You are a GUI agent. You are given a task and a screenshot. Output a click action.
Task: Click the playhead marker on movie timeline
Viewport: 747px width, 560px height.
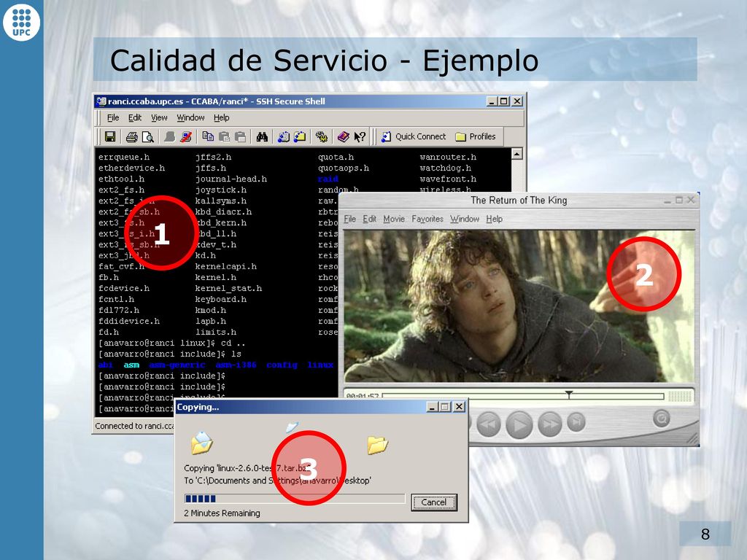(569, 394)
